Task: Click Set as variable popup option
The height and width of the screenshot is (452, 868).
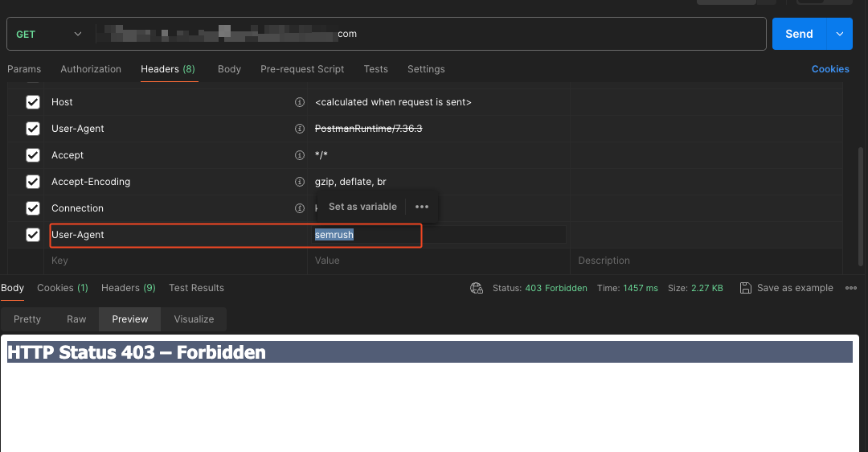Action: pos(362,207)
